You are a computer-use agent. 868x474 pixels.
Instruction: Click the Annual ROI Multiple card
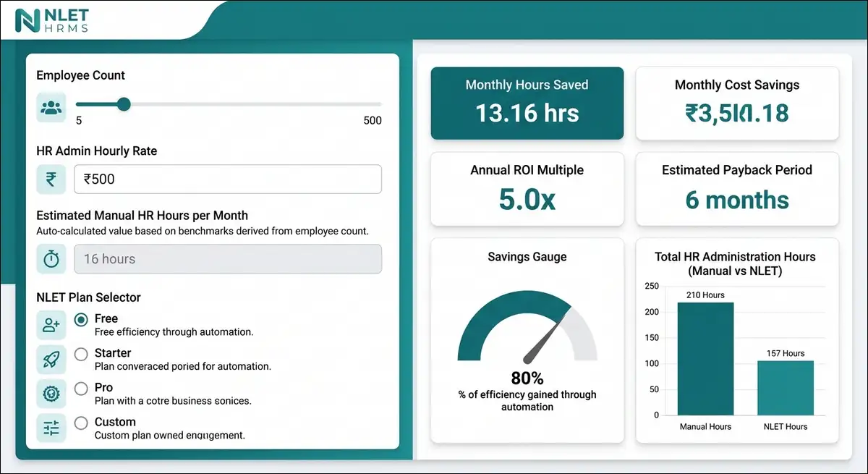[x=527, y=189]
